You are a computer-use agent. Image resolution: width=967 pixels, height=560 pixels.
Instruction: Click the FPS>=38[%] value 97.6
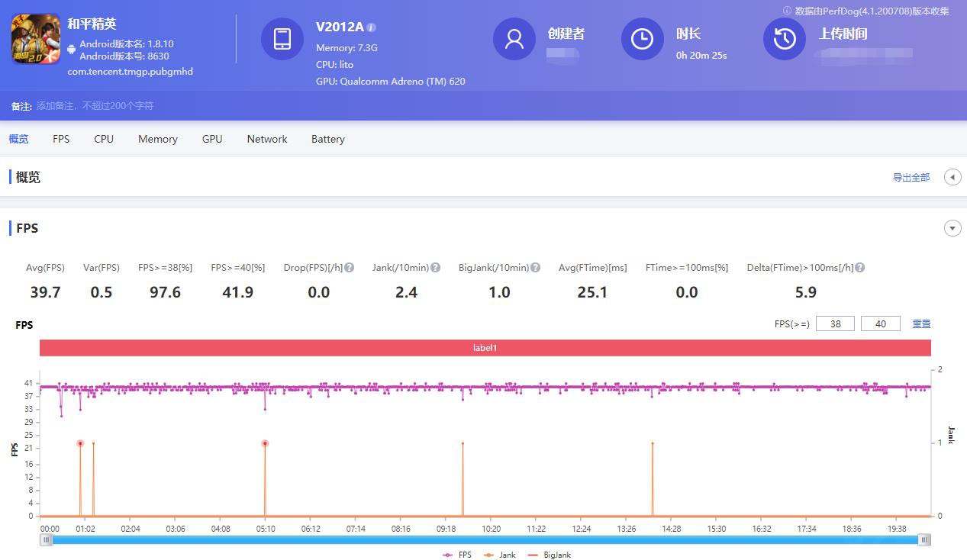[x=165, y=292]
